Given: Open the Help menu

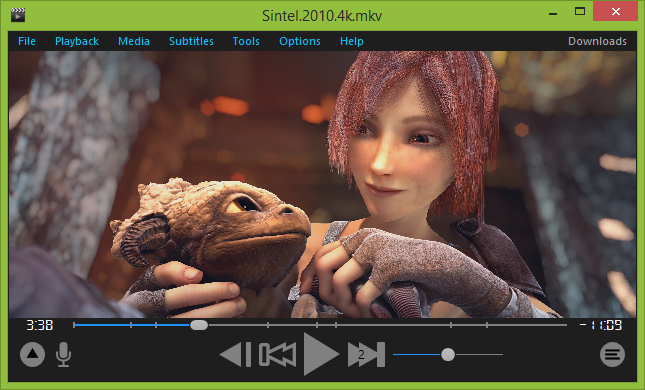Looking at the screenshot, I should (352, 41).
